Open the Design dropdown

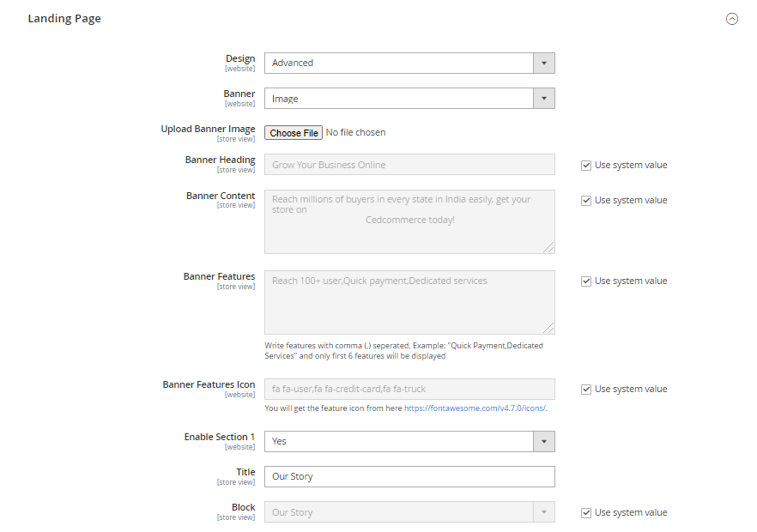pos(409,63)
